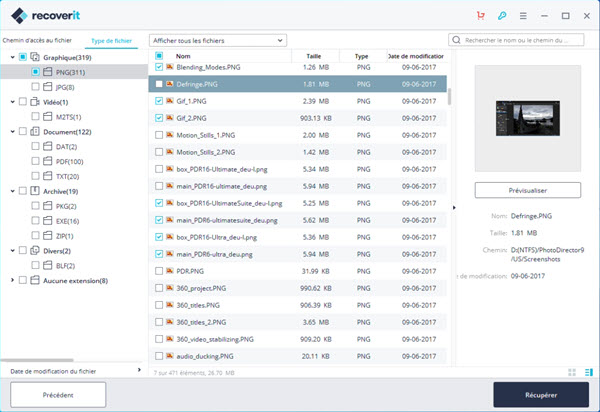Sort by Date de modification column
600x412 pixels.
416,56
